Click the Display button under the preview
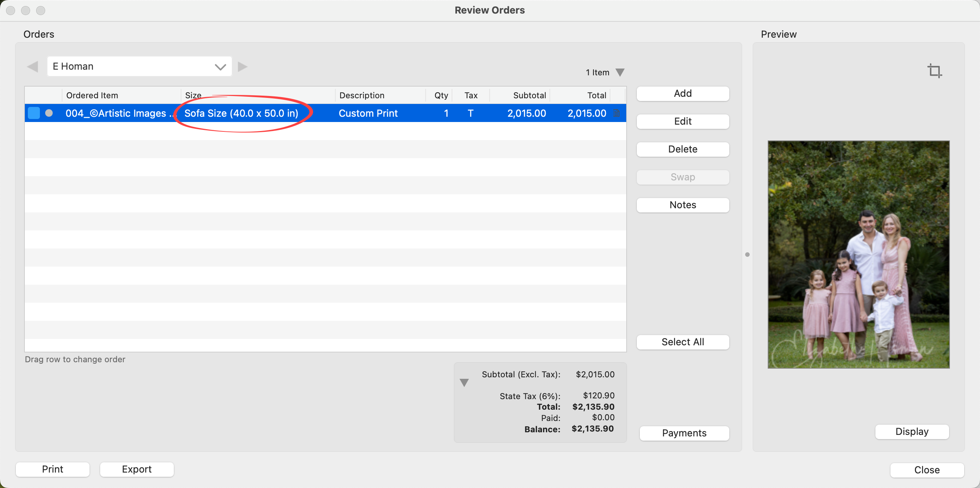The image size is (980, 488). [x=912, y=431]
